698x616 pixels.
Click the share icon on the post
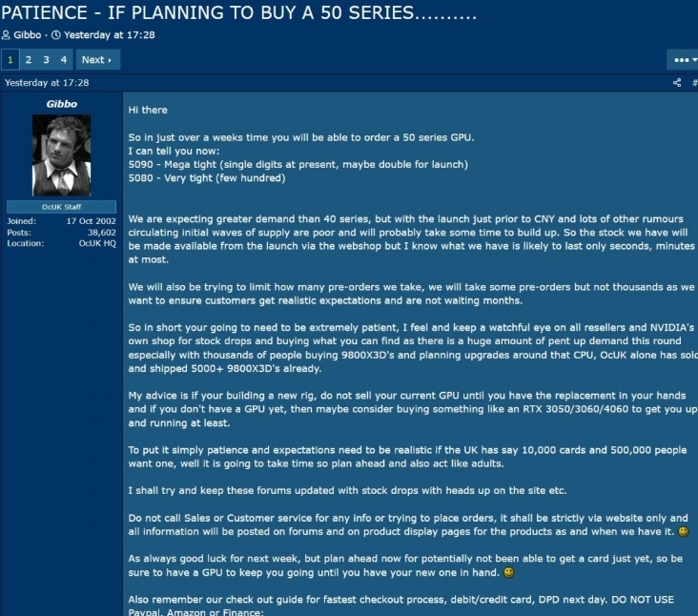[677, 83]
